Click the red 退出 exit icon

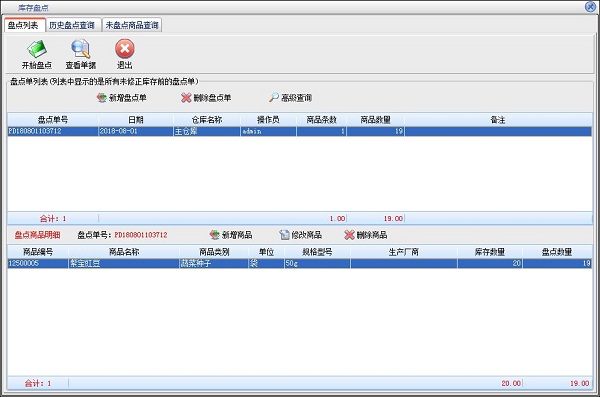125,49
